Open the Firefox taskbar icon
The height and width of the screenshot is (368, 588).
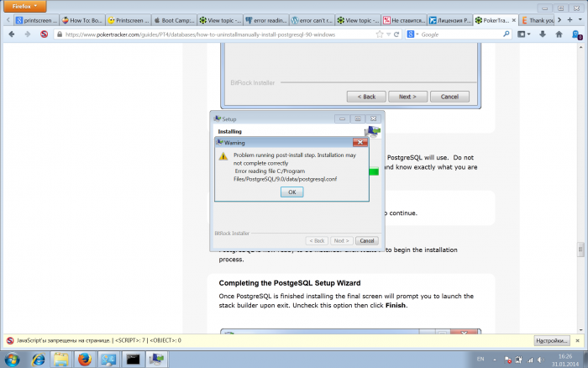[85, 360]
